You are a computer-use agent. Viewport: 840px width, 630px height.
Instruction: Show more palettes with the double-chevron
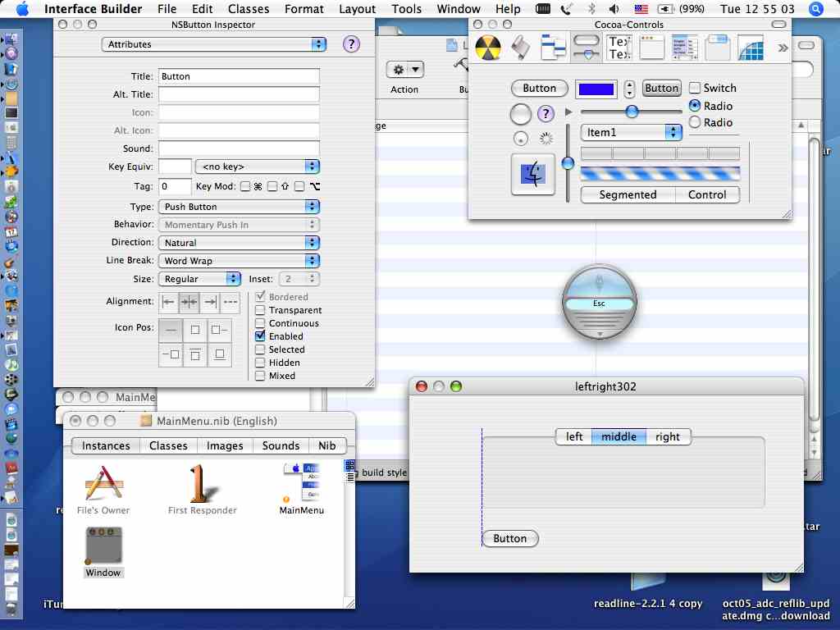pos(783,48)
